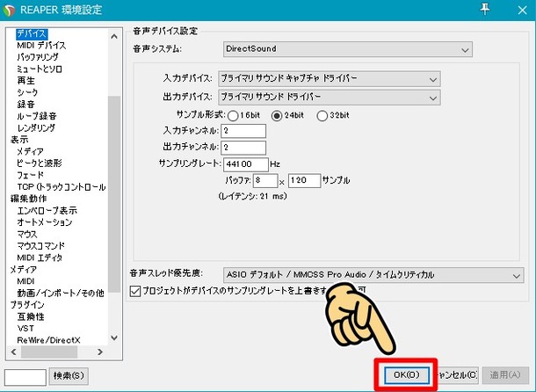536x392 pixels.
Task: Click the tree horizontal scrollbar thumb
Action: (49, 352)
